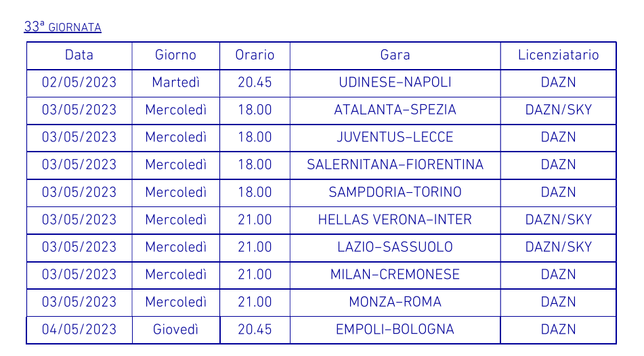Select the Giorno column header
Image resolution: width=644 pixels, height=356 pixels.
175,55
